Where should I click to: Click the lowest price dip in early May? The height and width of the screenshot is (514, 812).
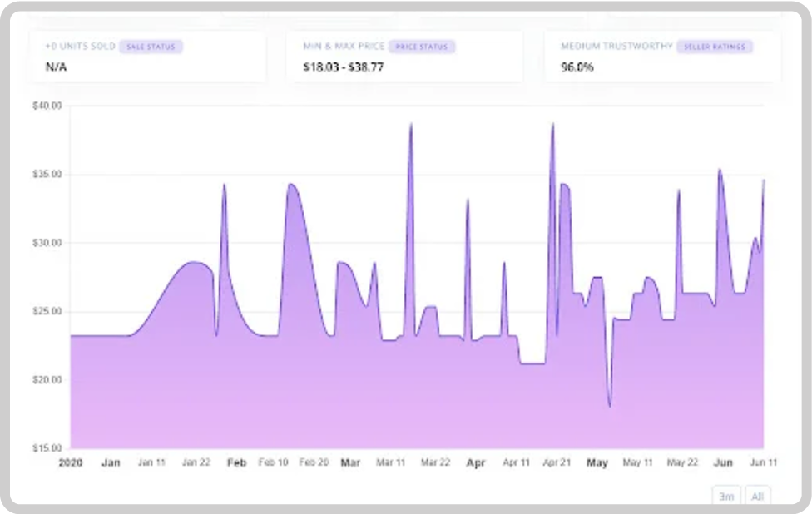pos(610,405)
